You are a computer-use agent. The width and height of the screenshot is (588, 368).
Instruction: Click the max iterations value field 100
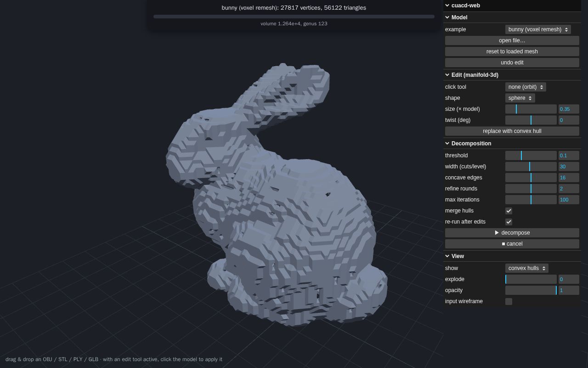(569, 200)
